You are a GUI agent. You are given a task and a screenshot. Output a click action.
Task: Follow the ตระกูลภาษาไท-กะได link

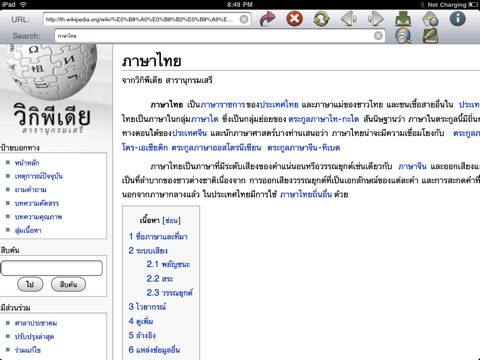click(324, 119)
